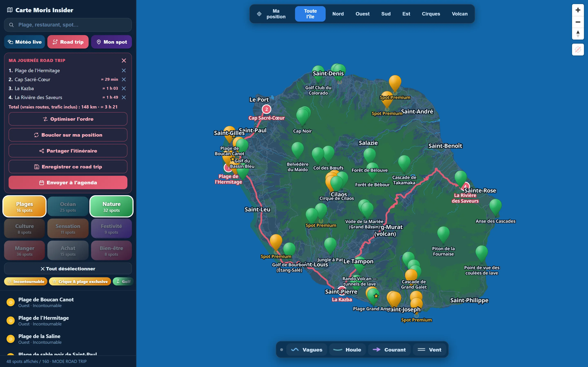Close the Ma Journée Road Trip panel
This screenshot has width=588, height=367.
tap(124, 60)
